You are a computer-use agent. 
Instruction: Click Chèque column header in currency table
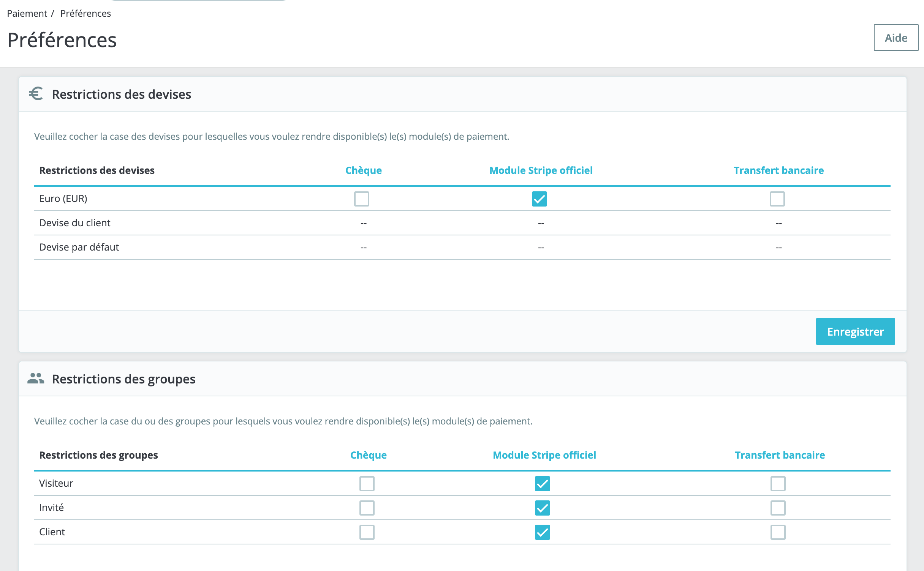click(x=363, y=170)
